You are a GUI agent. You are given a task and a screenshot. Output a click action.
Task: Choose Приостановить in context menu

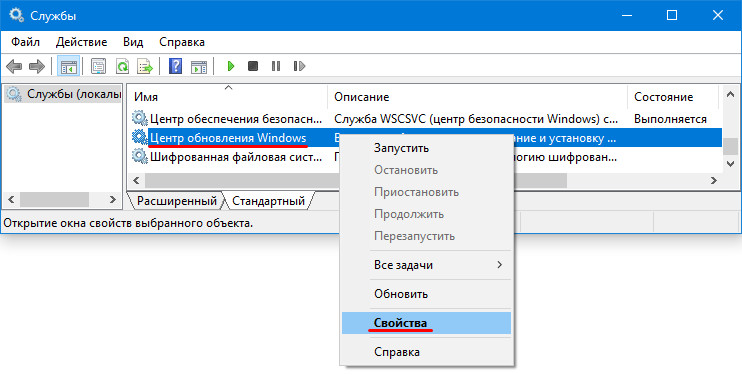(427, 192)
